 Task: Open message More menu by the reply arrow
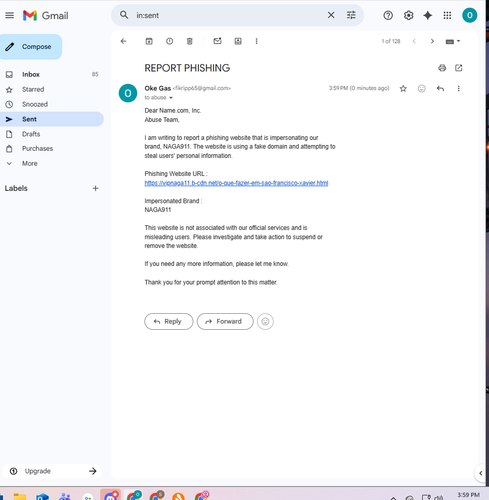[459, 88]
